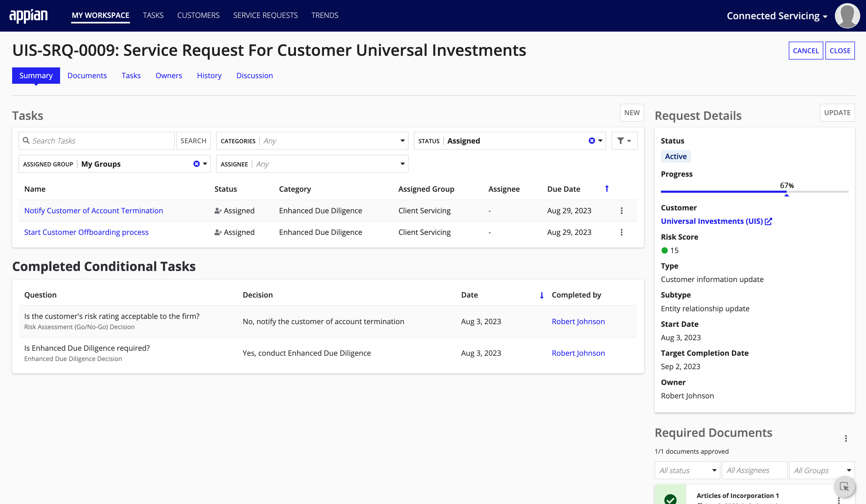The height and width of the screenshot is (504, 866).
Task: Clear the My Groups assigned group filter
Action: coord(196,164)
